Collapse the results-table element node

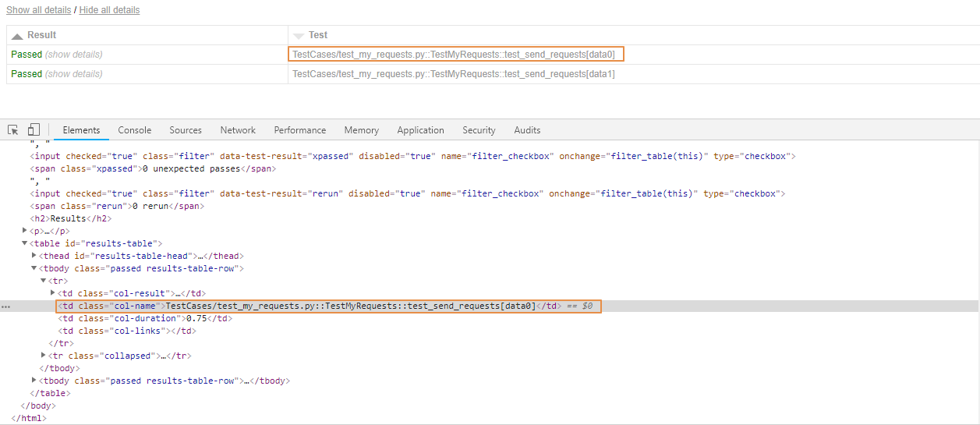pyautogui.click(x=25, y=243)
